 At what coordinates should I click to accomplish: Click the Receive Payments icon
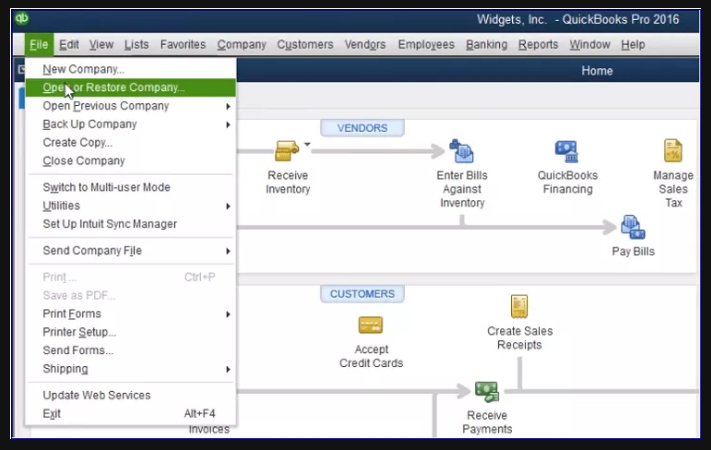coord(487,391)
